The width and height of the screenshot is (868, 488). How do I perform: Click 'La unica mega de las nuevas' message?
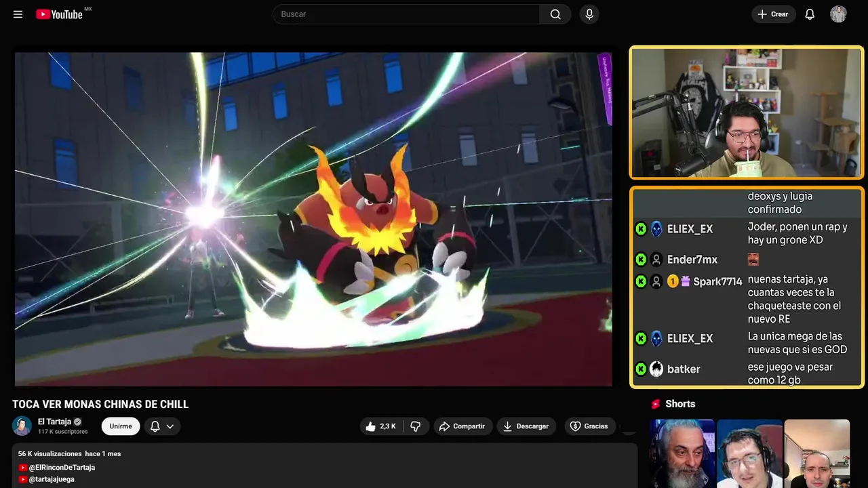tap(797, 343)
